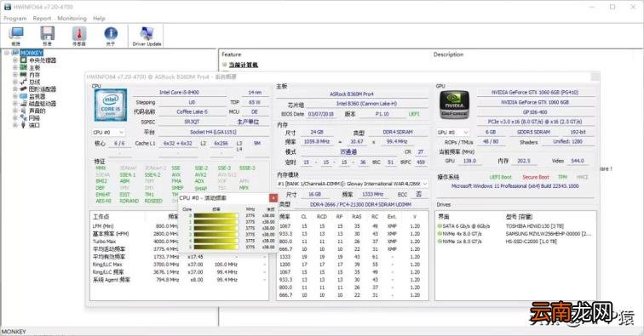The height and width of the screenshot is (336, 644).
Task: Open the Help menu
Action: click(x=99, y=19)
